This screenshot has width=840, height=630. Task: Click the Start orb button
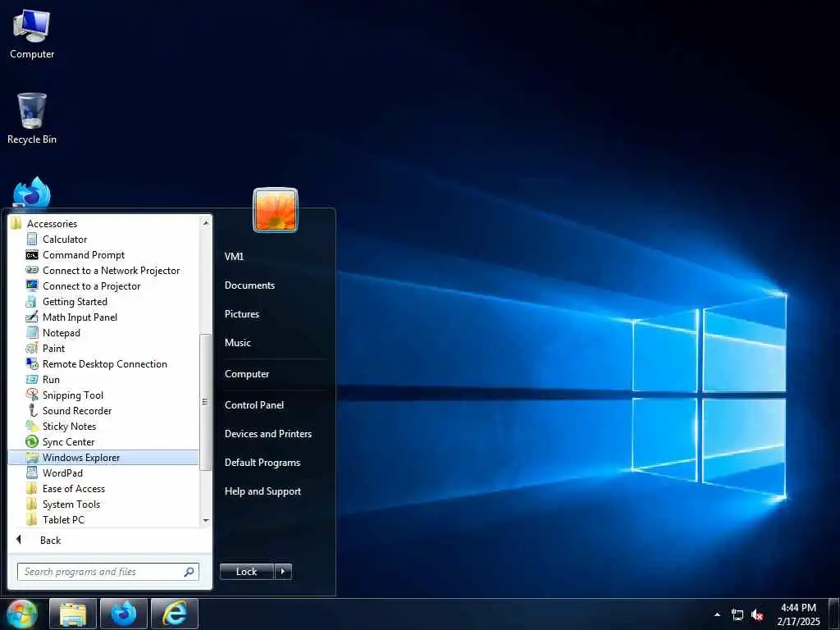(x=21, y=614)
